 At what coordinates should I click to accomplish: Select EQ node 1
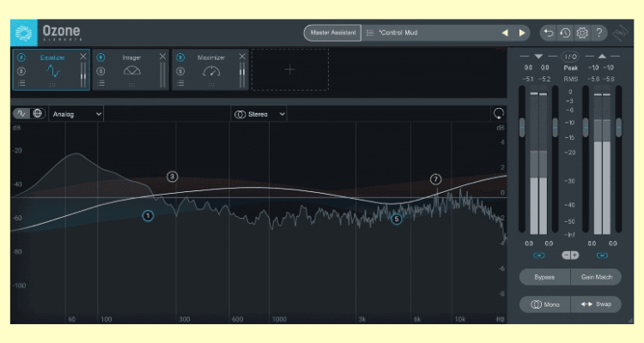tap(148, 215)
